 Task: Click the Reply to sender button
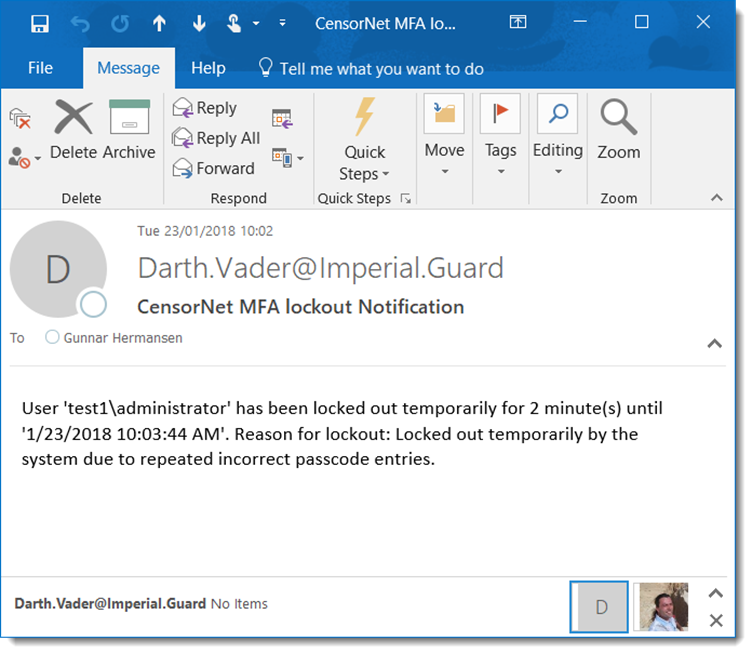click(205, 108)
